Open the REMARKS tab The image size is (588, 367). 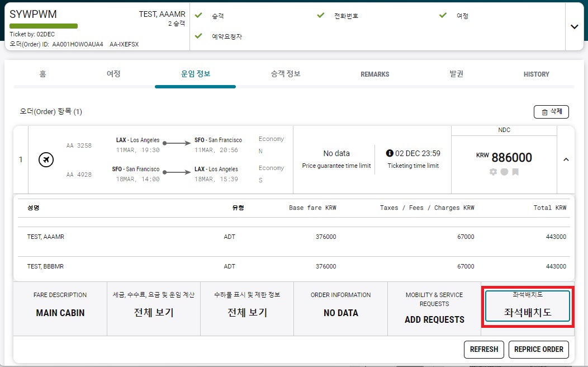click(375, 74)
